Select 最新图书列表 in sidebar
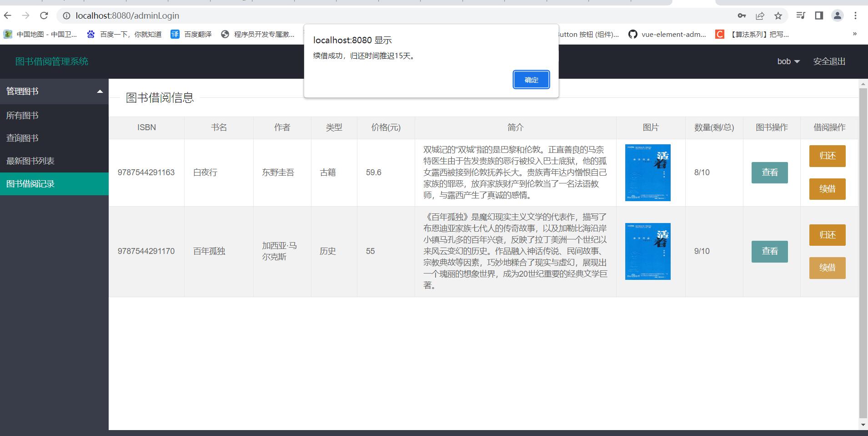Screen dimensions: 868x436 [x=54, y=161]
